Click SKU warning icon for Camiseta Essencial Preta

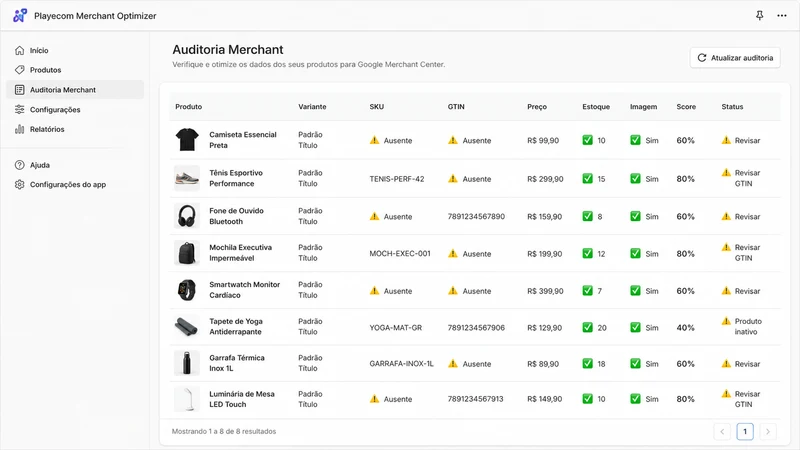pos(374,140)
